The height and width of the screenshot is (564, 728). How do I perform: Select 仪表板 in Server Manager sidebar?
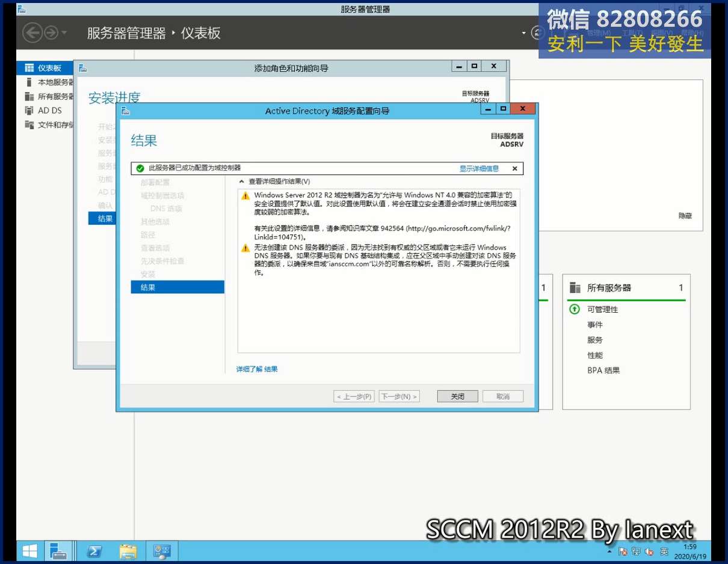click(x=49, y=68)
